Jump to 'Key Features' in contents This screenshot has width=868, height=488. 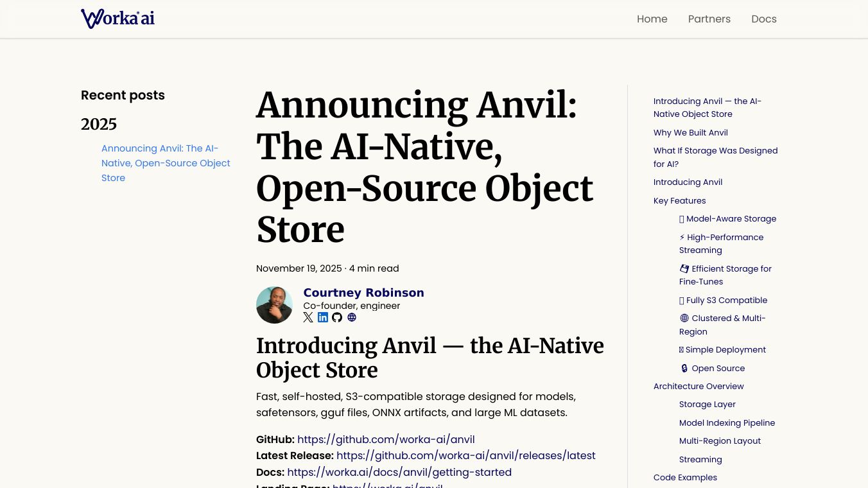click(x=680, y=200)
